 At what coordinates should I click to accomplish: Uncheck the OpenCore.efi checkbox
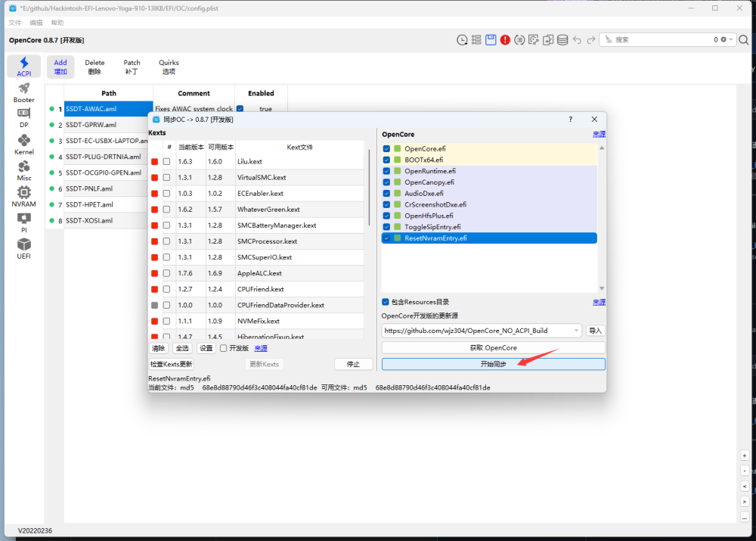(386, 148)
